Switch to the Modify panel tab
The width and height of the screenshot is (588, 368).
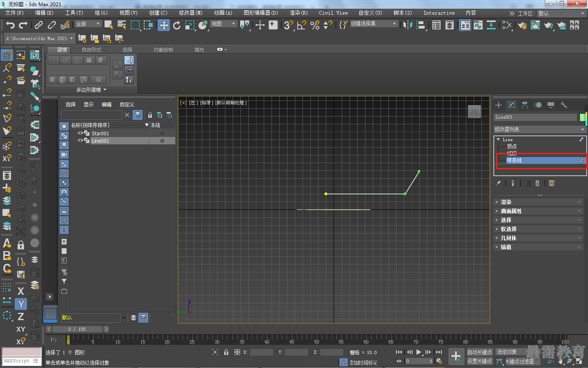point(512,105)
